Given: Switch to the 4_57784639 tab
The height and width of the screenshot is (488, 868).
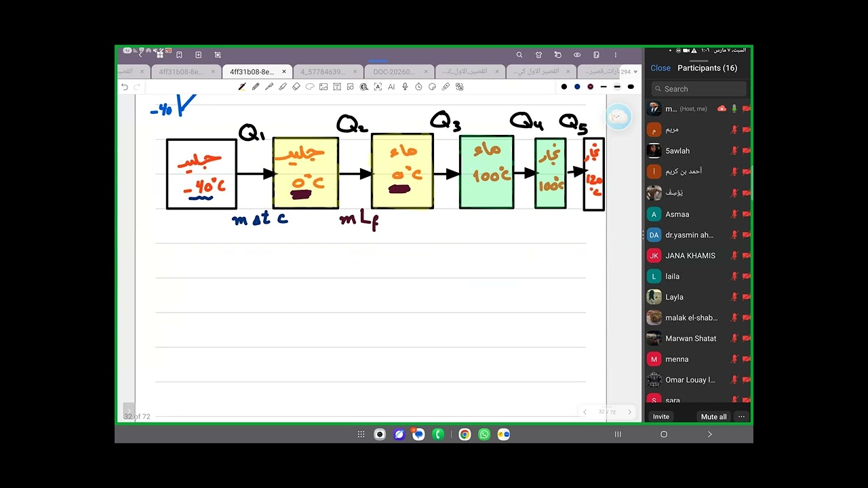Looking at the screenshot, I should [x=327, y=71].
